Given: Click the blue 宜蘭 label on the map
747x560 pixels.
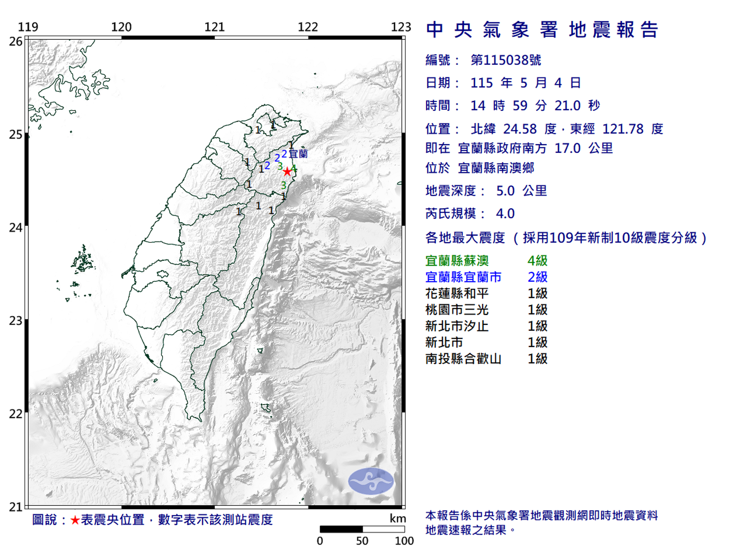Looking at the screenshot, I should pos(298,154).
